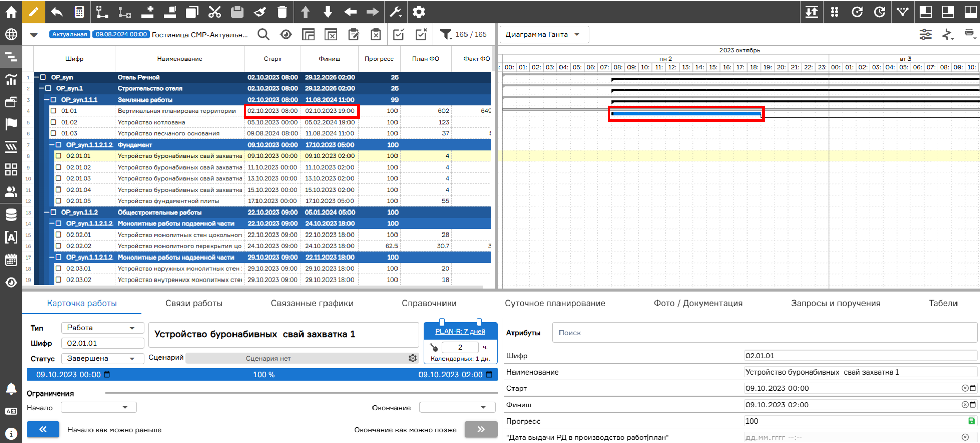Open scenario settings gear icon
Viewport: 980px width, 443px height.
click(x=413, y=358)
